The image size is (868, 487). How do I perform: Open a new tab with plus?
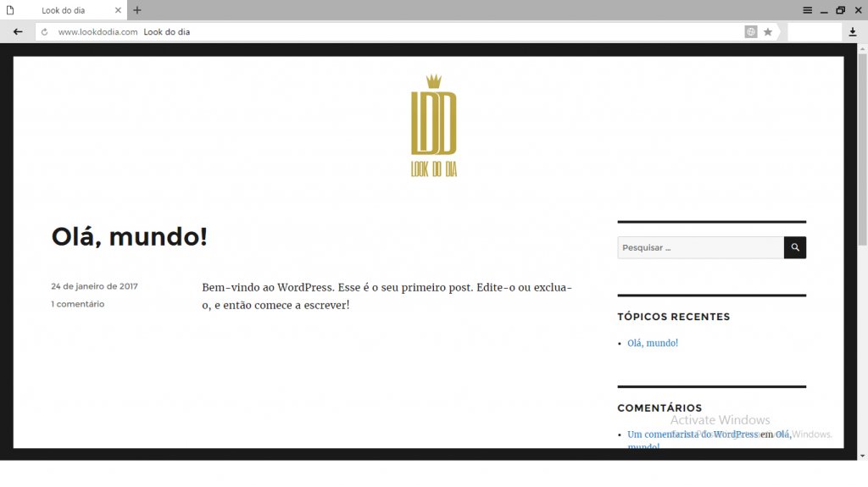point(137,10)
